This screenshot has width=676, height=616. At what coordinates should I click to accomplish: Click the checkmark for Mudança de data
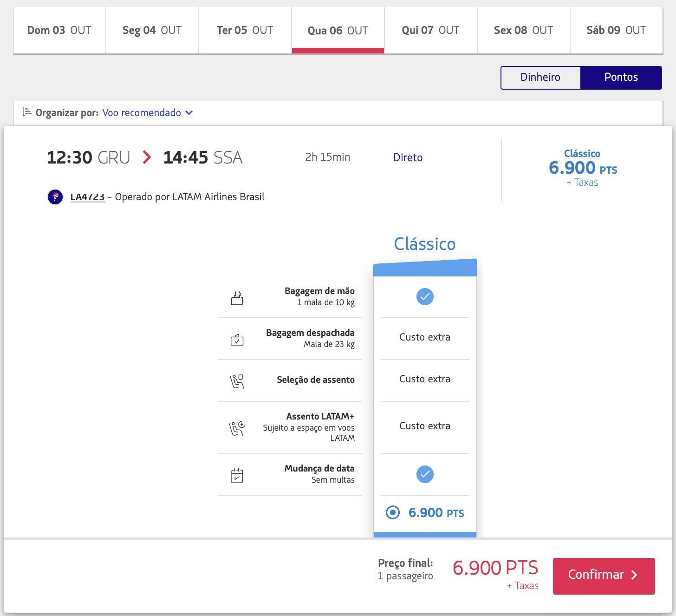pyautogui.click(x=425, y=474)
